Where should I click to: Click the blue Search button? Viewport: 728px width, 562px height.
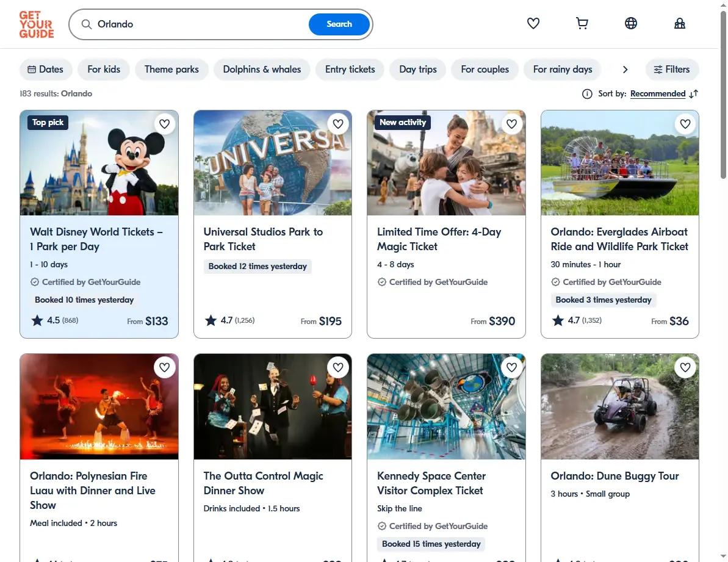pyautogui.click(x=339, y=24)
